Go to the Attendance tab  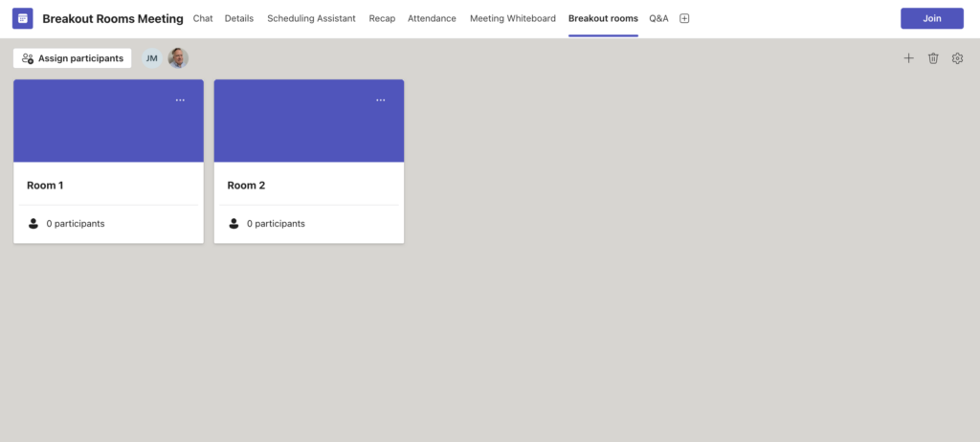tap(432, 18)
